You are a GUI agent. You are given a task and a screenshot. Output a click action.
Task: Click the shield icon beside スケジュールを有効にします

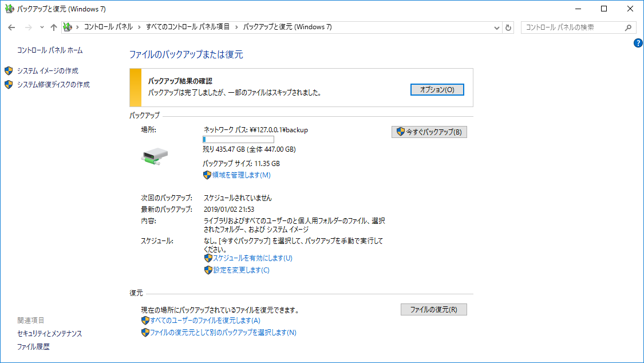208,258
